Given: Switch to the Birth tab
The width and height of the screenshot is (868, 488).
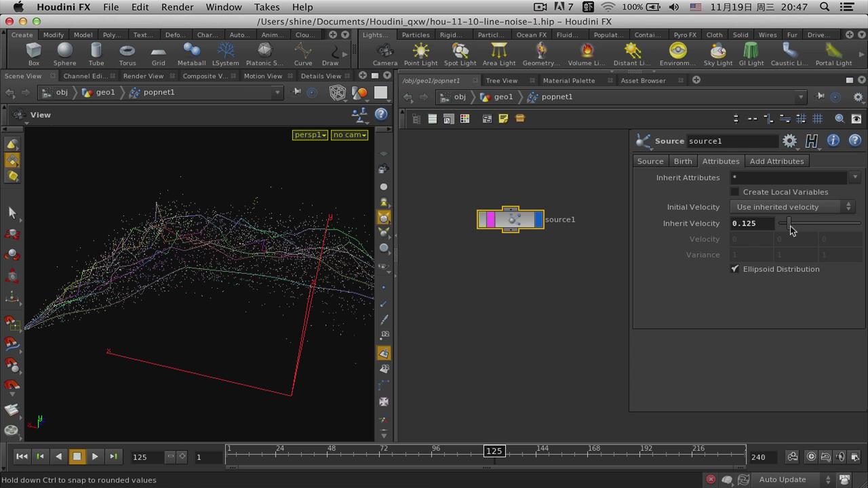Looking at the screenshot, I should pyautogui.click(x=683, y=161).
